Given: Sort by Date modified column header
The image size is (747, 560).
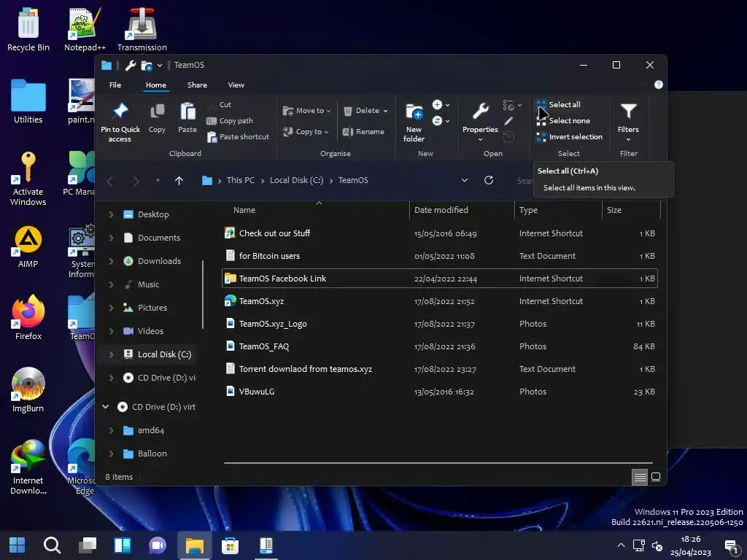Looking at the screenshot, I should pos(462,210).
